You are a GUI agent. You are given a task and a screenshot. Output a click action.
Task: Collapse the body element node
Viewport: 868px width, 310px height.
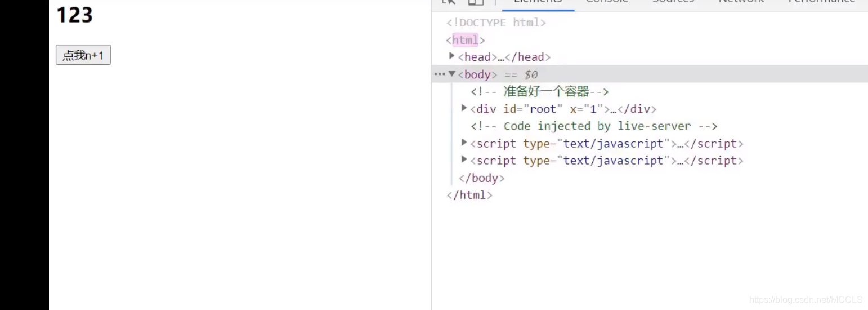click(452, 74)
